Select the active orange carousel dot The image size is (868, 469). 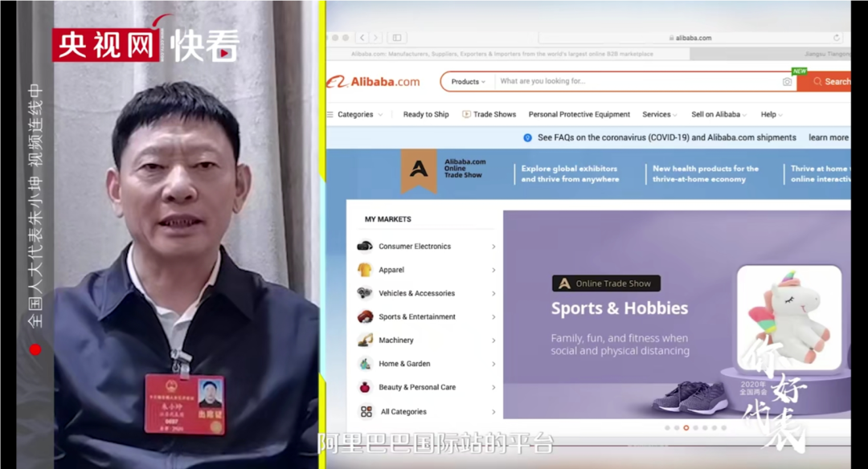click(686, 427)
